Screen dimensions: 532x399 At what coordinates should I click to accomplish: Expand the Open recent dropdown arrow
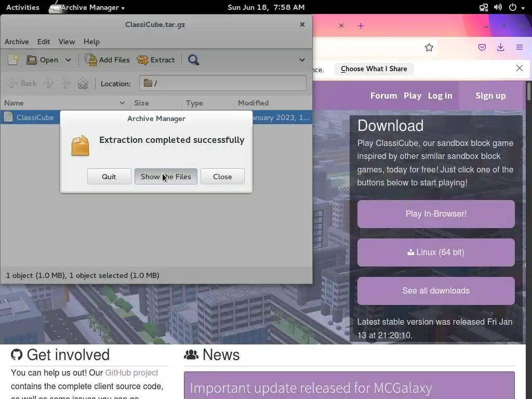(68, 60)
